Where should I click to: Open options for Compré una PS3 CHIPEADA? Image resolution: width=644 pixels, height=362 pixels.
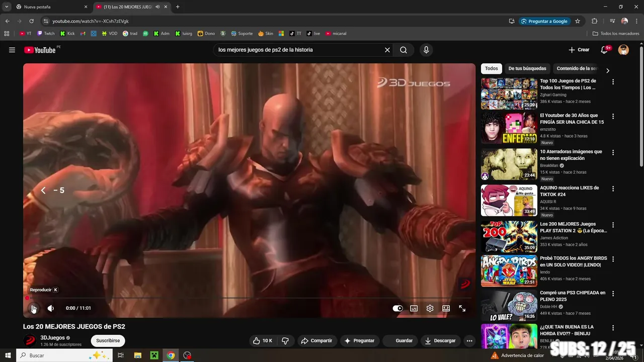pos(613,293)
